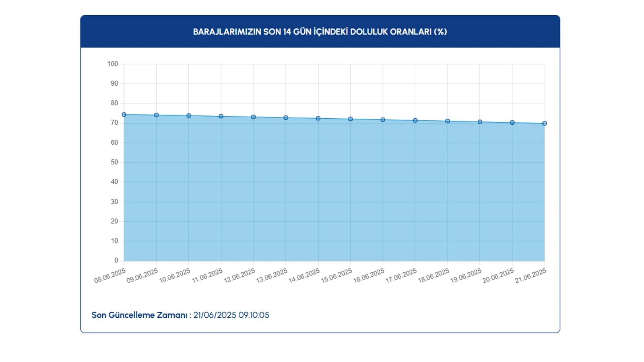The image size is (644, 362).
Task: Click the x-axis label 13.06.2025
Action: pos(272,276)
